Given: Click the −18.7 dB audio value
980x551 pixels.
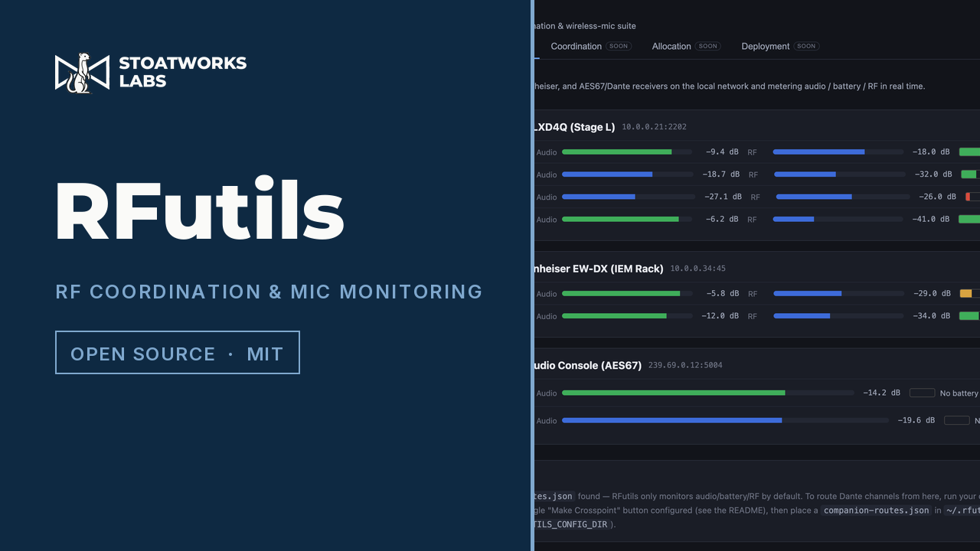Looking at the screenshot, I should tap(720, 174).
